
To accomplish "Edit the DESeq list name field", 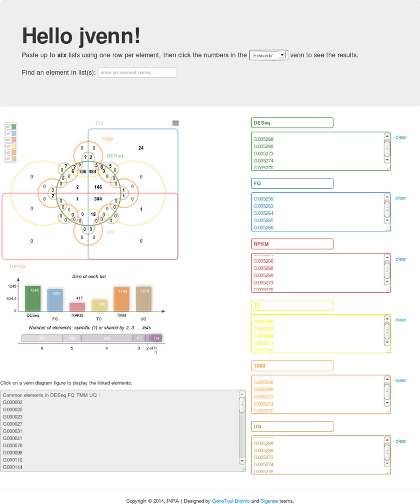I will (x=292, y=123).
